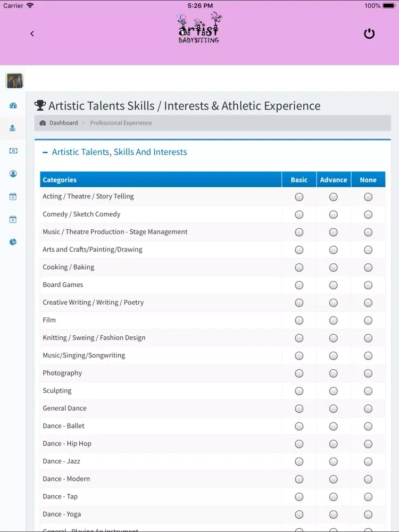Click the upper calendar-x sidebar icon
399x532 pixels.
(x=13, y=196)
